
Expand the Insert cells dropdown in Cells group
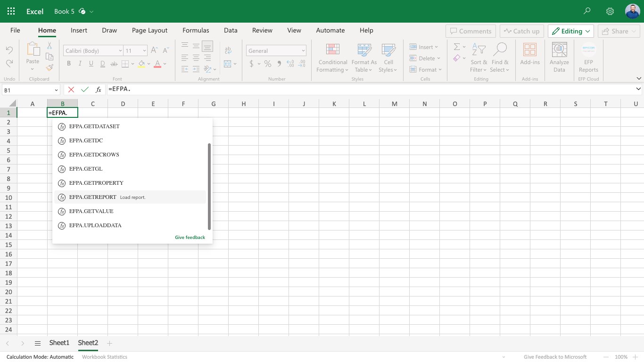(436, 47)
